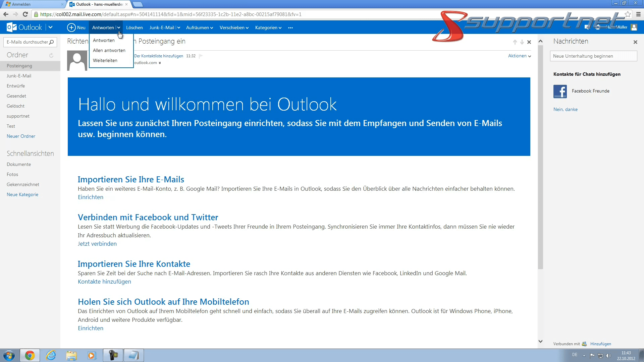Click the Facebook Freunde icon
This screenshot has width=644, height=362.
pos(560,92)
